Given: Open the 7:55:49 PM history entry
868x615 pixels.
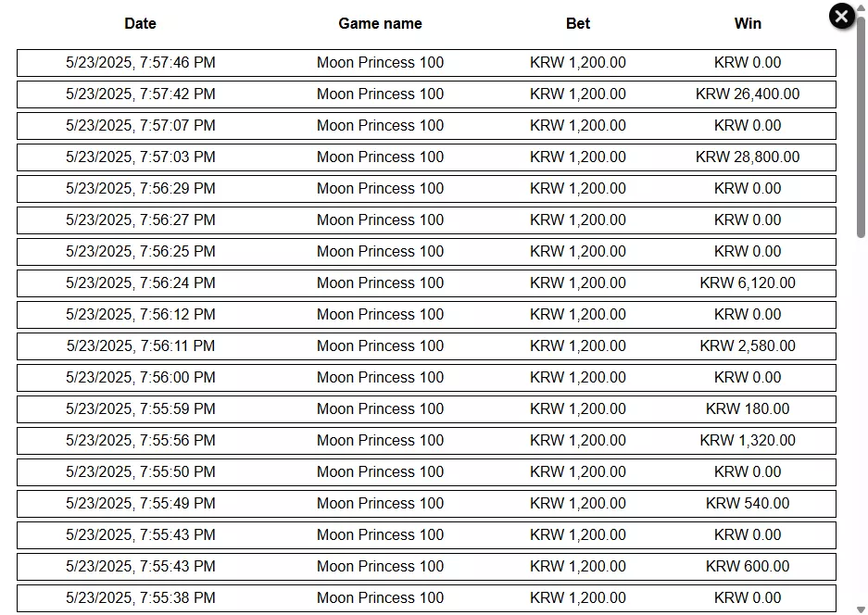Looking at the screenshot, I should point(426,504).
